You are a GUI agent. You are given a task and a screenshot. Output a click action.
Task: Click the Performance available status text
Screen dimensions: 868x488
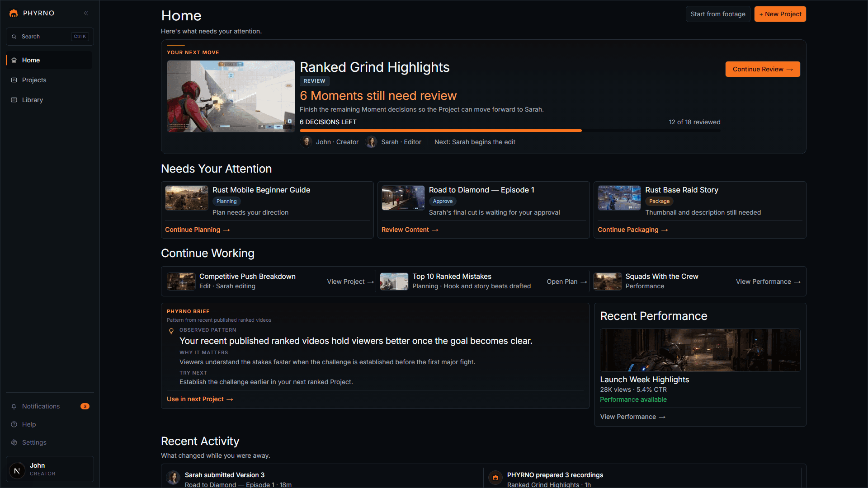[x=633, y=399]
